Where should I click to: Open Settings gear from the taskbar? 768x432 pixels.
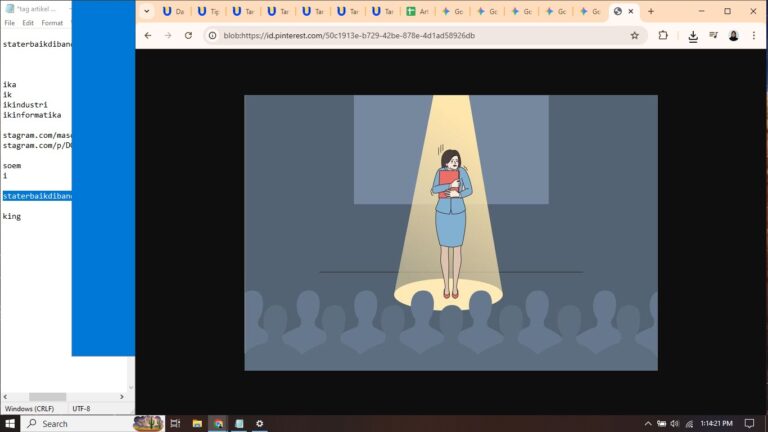(x=260, y=424)
